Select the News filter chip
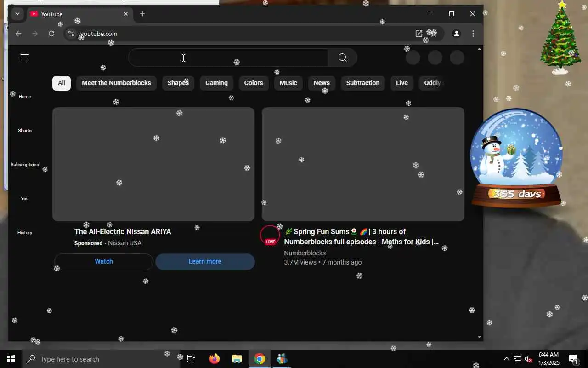 pos(322,83)
